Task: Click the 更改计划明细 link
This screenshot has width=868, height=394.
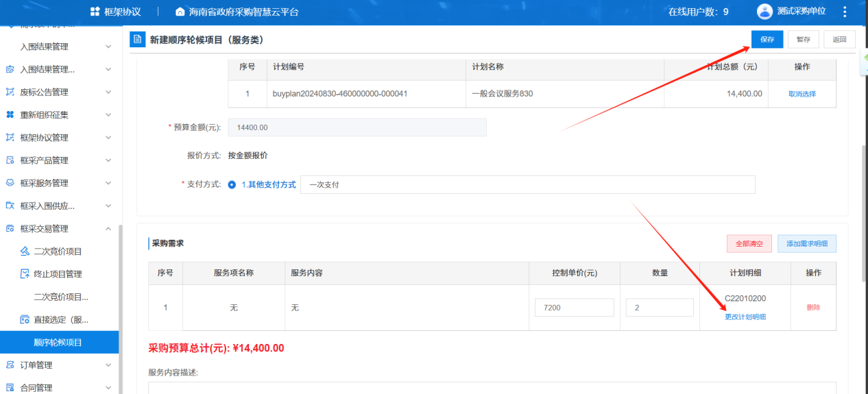Action: coord(745,317)
